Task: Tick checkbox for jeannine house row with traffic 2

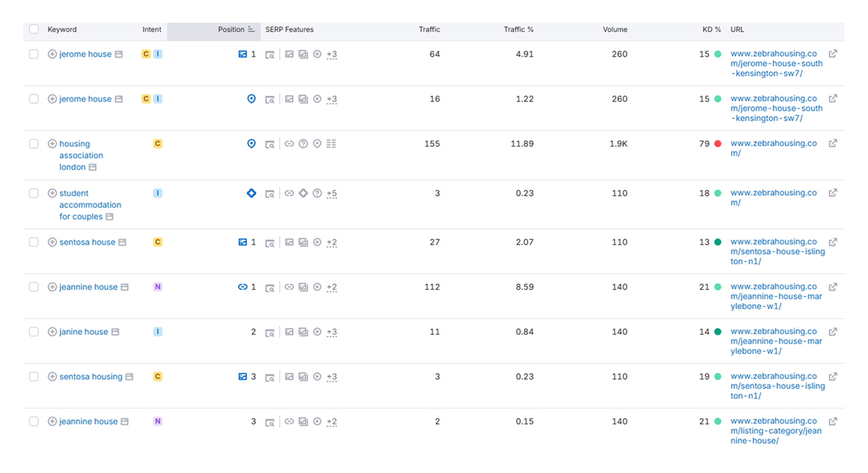Action: tap(34, 422)
